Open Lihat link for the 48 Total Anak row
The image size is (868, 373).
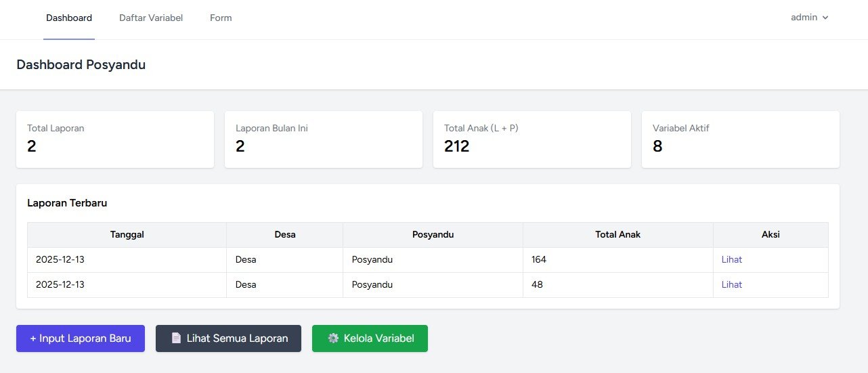click(x=731, y=285)
